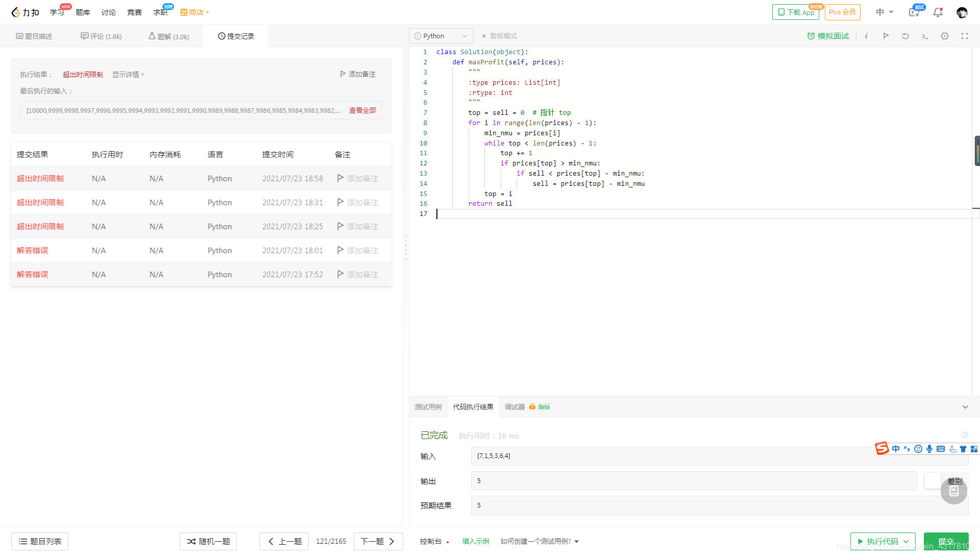Pick a random problem

coord(208,542)
